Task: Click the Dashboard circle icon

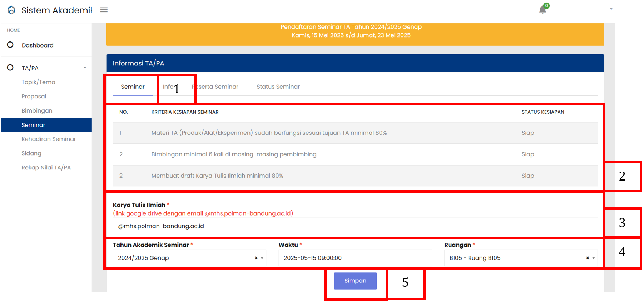Action: pos(10,45)
